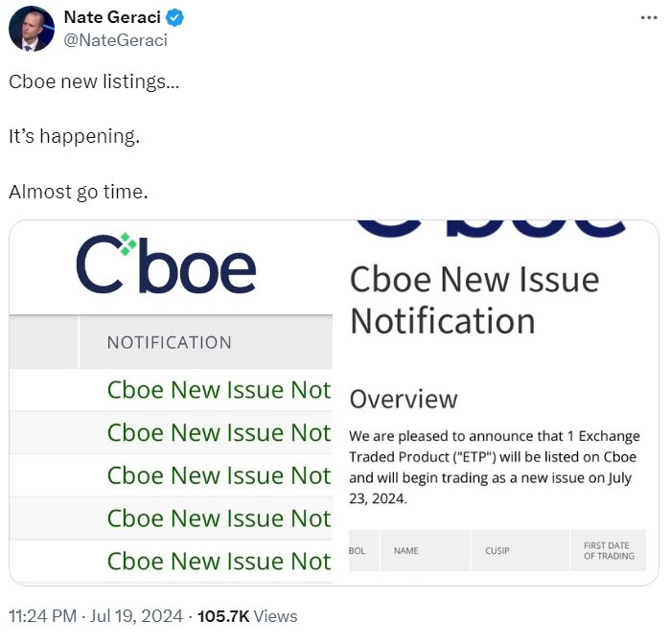Open the tweet's three-dot more options menu
The width and height of the screenshot is (670, 644).
point(648,18)
